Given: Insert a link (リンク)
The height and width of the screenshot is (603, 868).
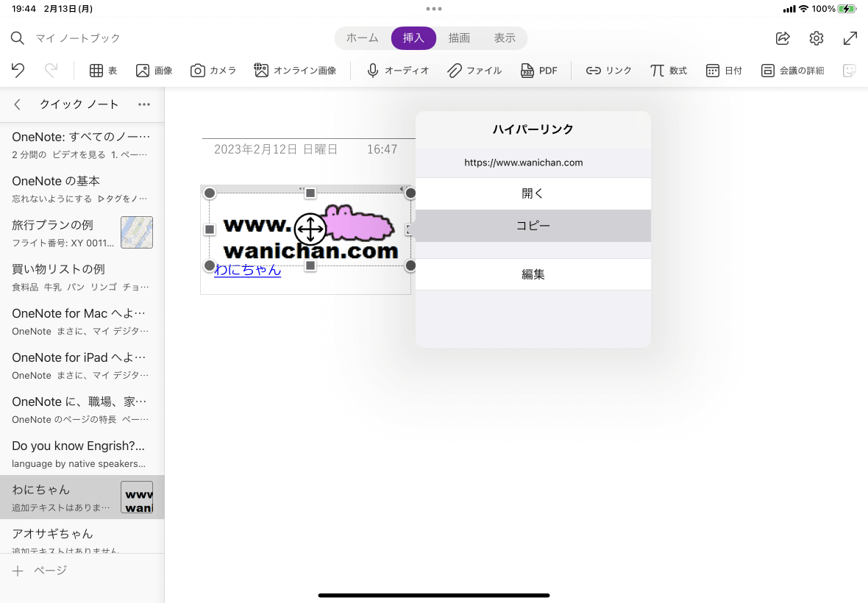Looking at the screenshot, I should 608,71.
